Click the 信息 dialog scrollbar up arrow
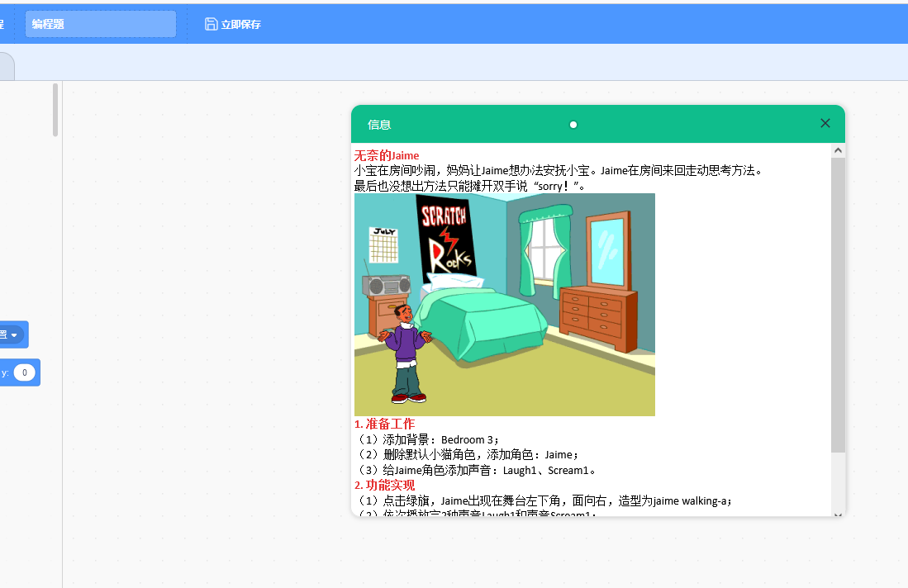Viewport: 908px width, 588px height. point(837,150)
